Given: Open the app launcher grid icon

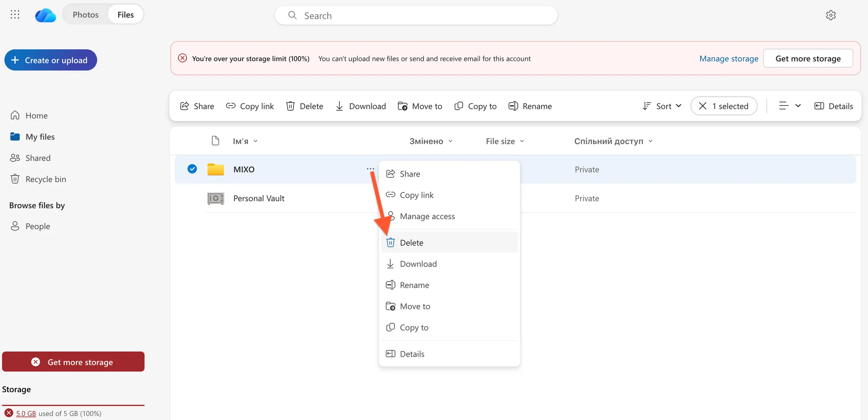Looking at the screenshot, I should [15, 15].
